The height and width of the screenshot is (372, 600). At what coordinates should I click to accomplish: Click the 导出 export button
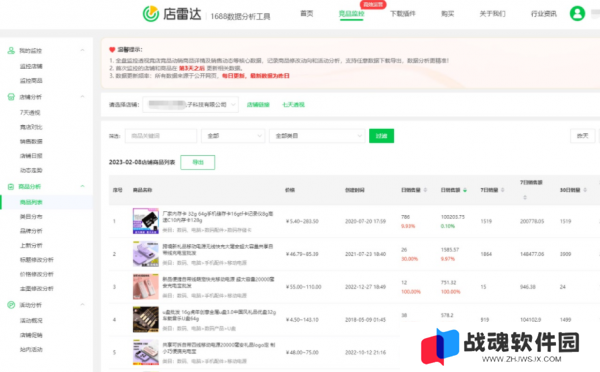(197, 162)
